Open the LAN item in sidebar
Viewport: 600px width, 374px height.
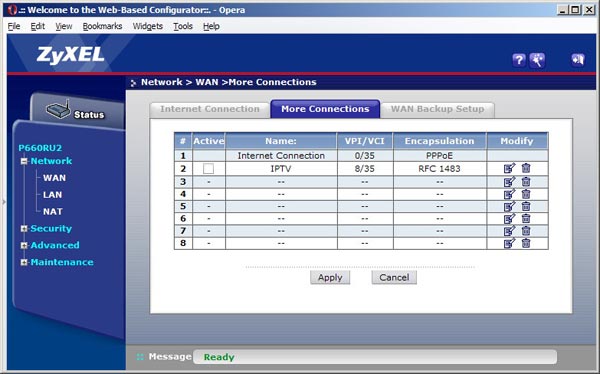(52, 195)
